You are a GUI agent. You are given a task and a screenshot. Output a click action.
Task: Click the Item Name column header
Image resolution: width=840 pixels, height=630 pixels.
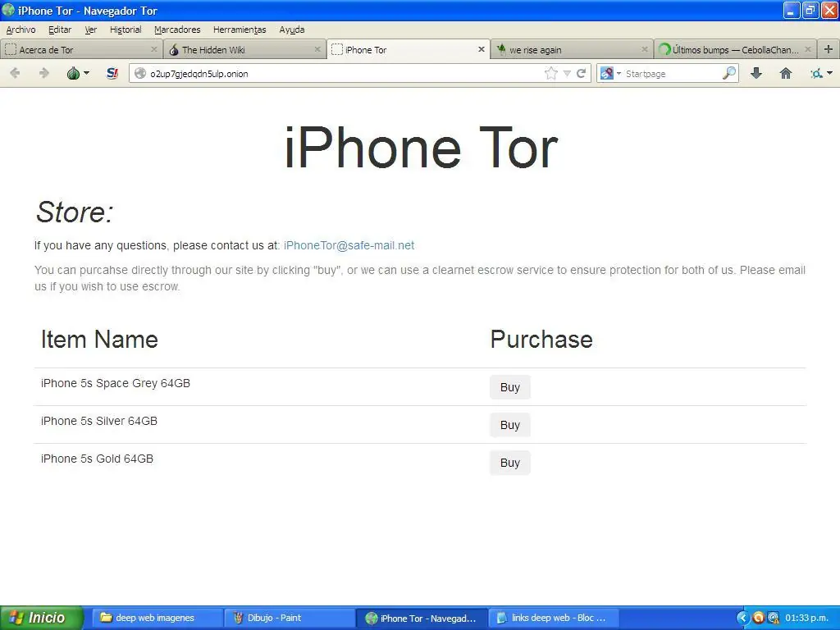coord(99,340)
